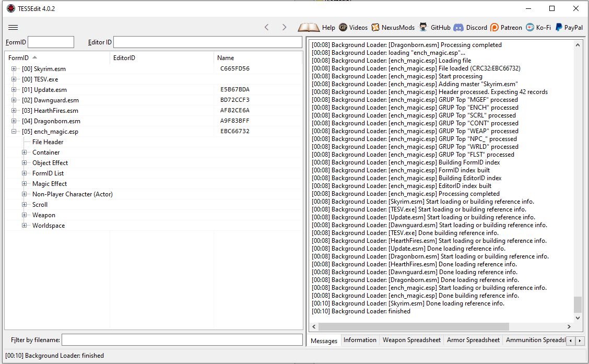Open the Ammunition Spreadsheet tab
Viewport: 589px width, 364px height.
535,340
